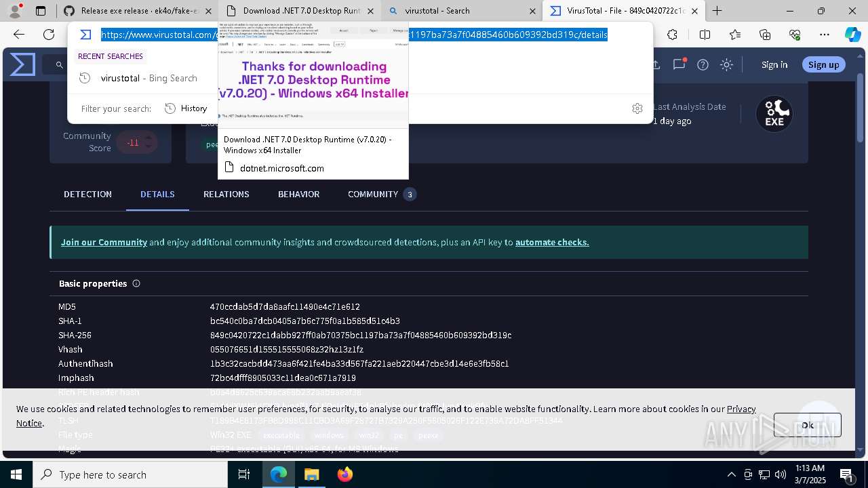868x488 pixels.
Task: Click the SHA-1 hash value
Action: click(x=305, y=321)
